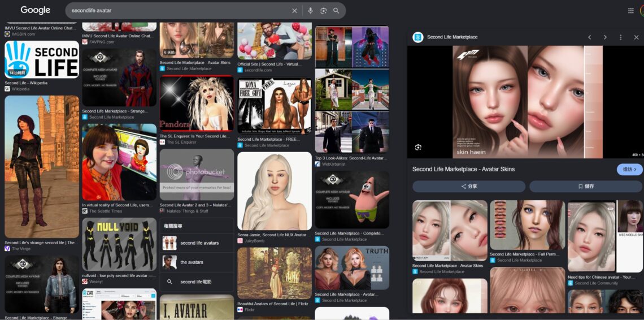Open the Google apps grid icon

tap(631, 11)
